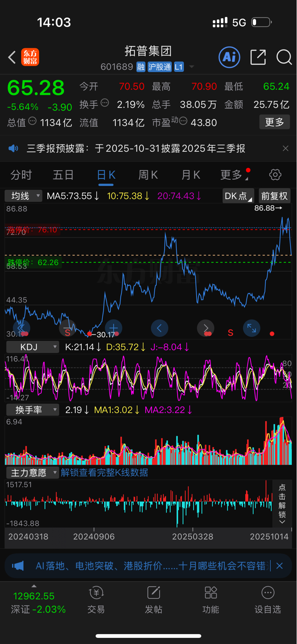Close the 三季报预披露 notice
Viewport: 297px width, 644px height.
point(285,149)
